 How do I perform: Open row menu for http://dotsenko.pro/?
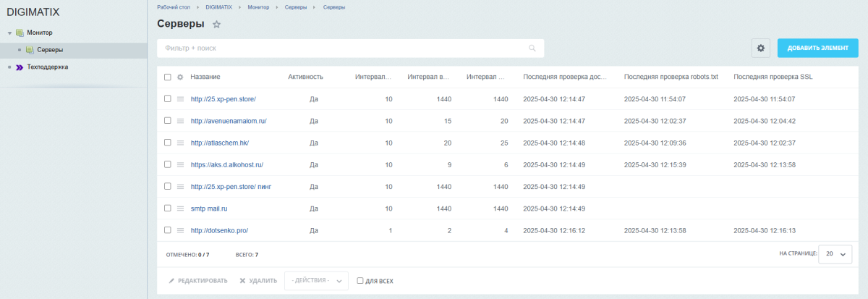point(180,230)
